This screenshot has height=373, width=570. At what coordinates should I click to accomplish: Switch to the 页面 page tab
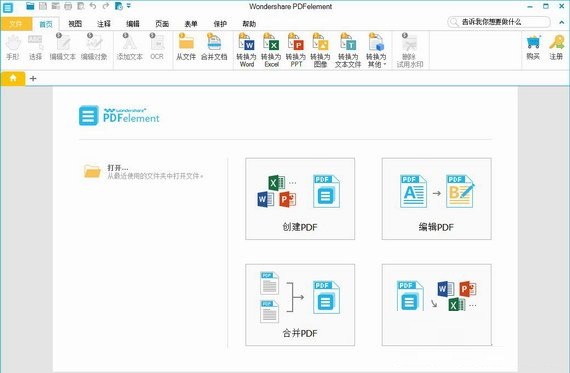(x=162, y=24)
